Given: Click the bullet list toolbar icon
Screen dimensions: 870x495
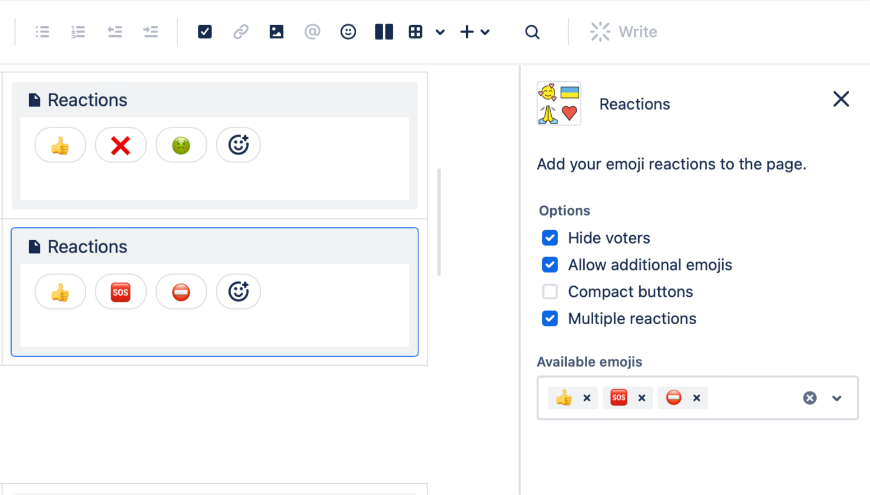Looking at the screenshot, I should click(x=42, y=32).
